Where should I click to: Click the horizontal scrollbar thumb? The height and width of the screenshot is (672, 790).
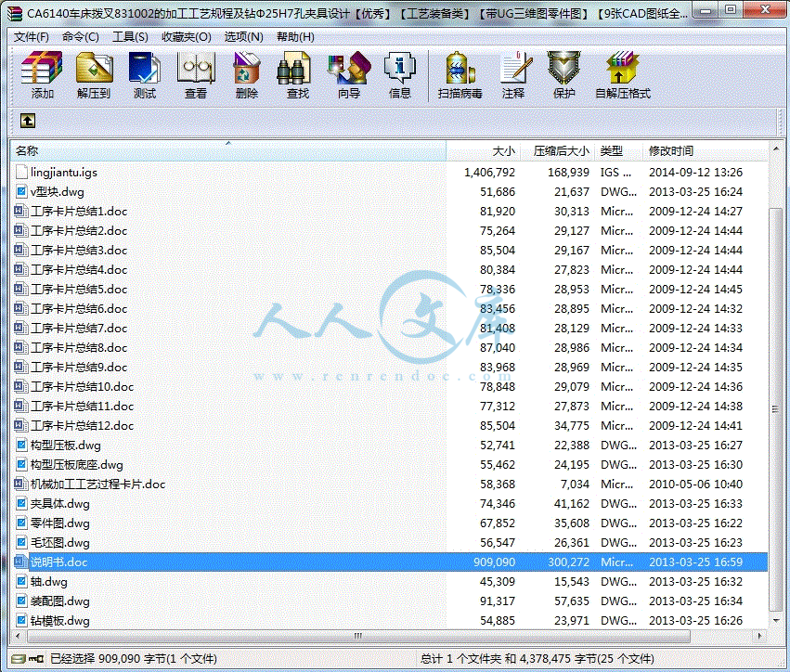tap(358, 636)
